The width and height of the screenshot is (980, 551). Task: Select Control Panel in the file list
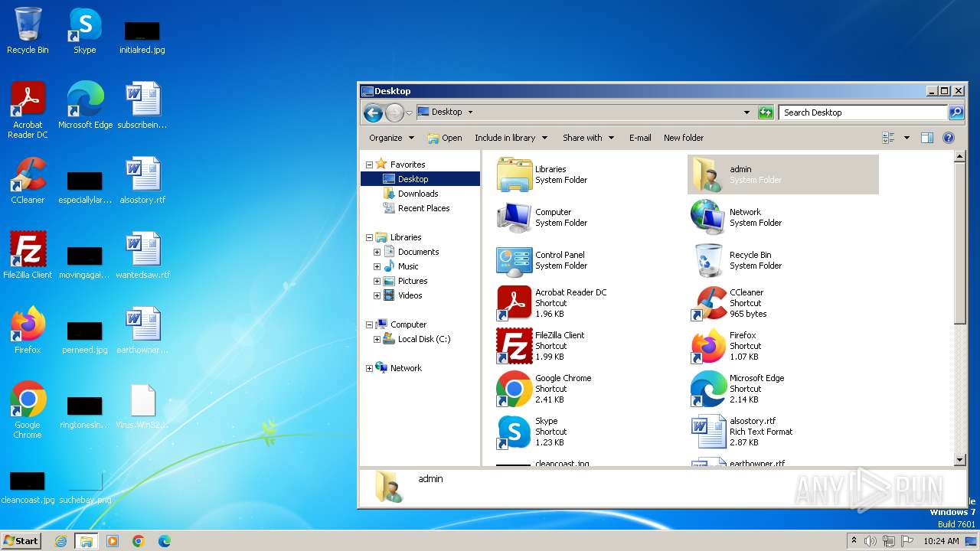(590, 260)
